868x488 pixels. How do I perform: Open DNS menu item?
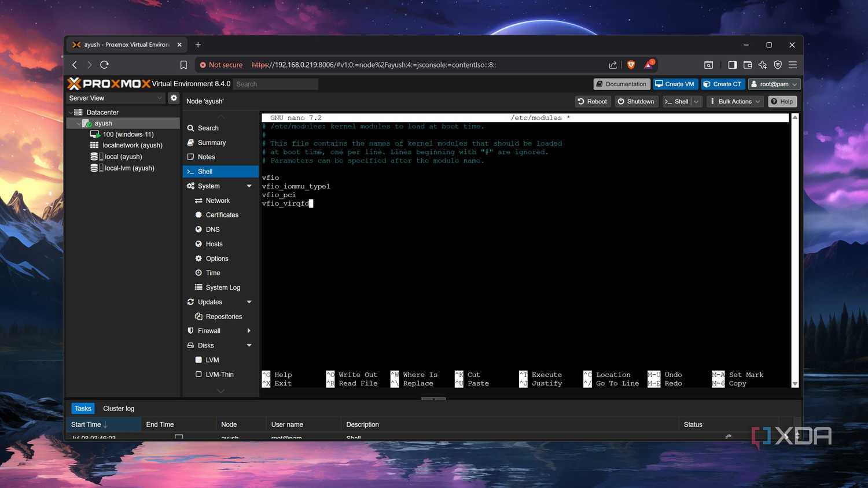pyautogui.click(x=220, y=230)
